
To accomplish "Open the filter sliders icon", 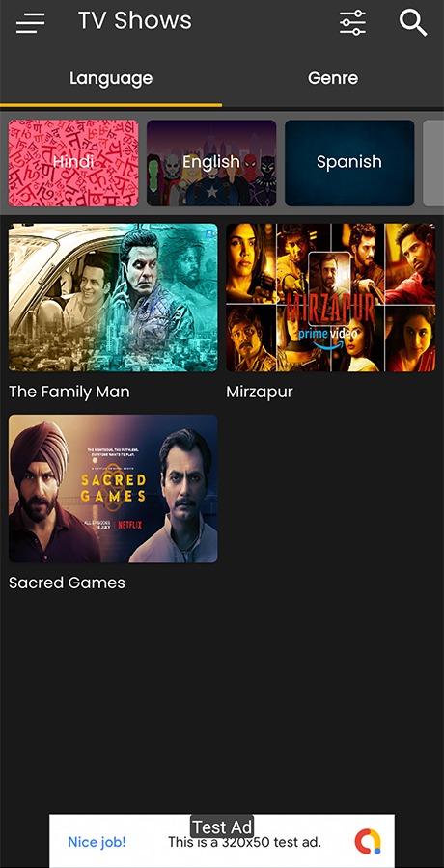I will [352, 23].
